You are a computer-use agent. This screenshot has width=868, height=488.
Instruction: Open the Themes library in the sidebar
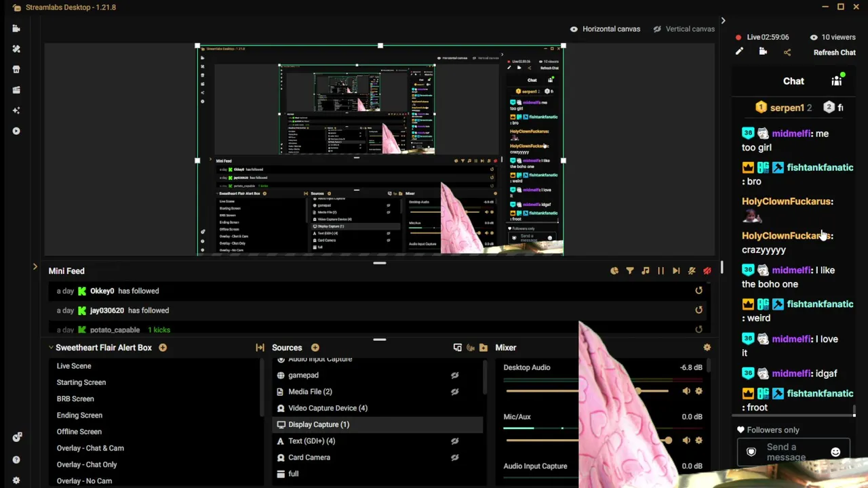click(x=16, y=49)
